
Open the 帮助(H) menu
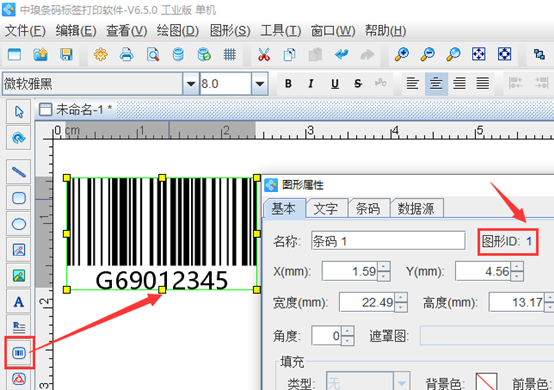coord(385,31)
